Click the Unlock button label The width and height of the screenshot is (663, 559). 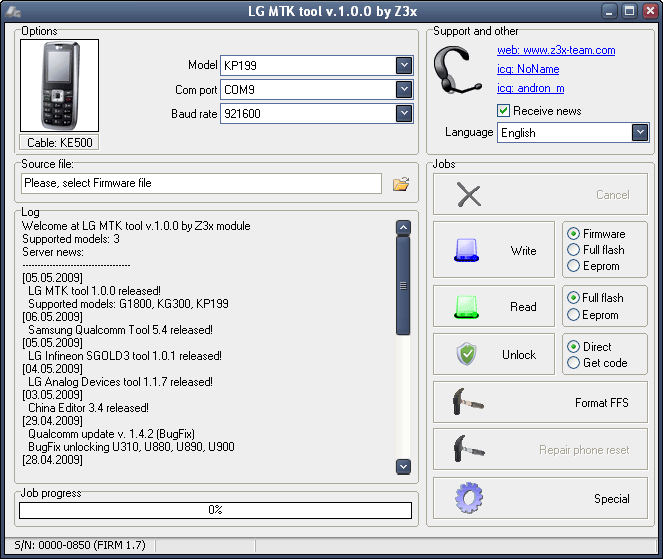click(519, 354)
